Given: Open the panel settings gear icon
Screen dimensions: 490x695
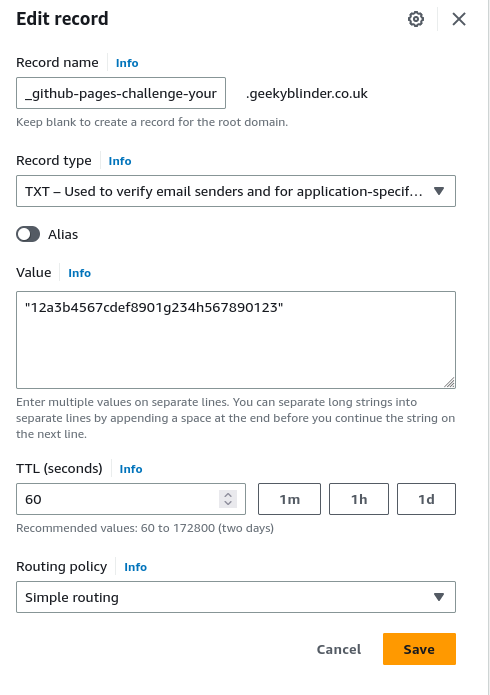Looking at the screenshot, I should click(416, 19).
